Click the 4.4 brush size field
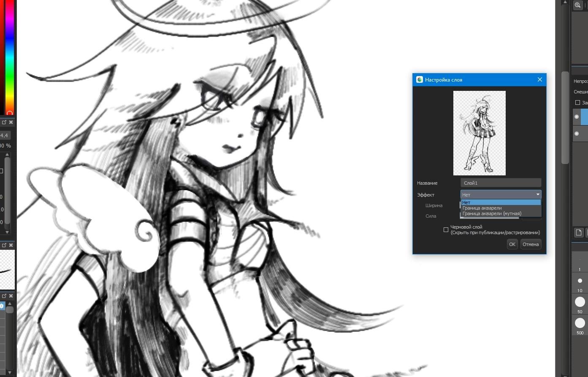Image resolution: width=588 pixels, height=377 pixels. click(x=5, y=135)
